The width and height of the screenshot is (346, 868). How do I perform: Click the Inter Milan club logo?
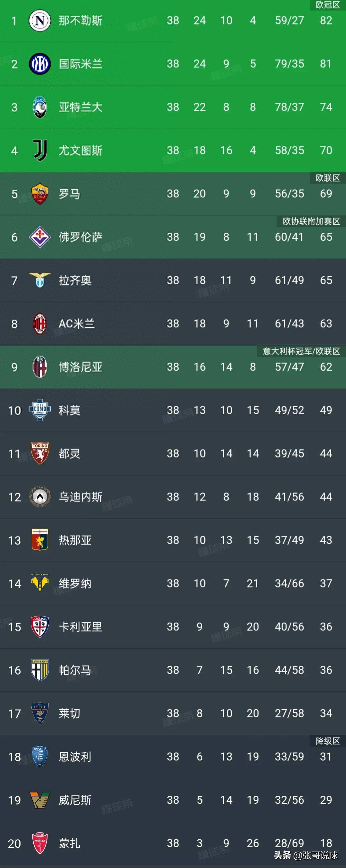40,64
